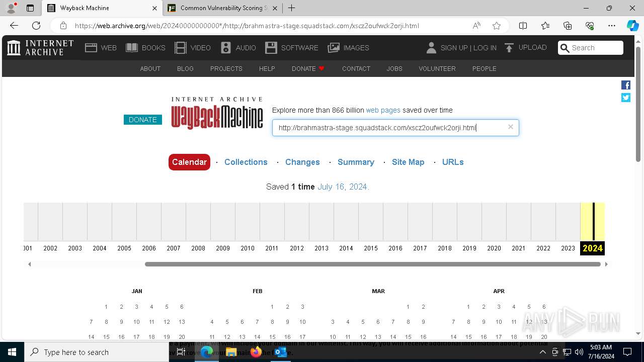Screen dimensions: 644x362
Task: Clear the Wayback URL field with X
Action: coord(511,127)
